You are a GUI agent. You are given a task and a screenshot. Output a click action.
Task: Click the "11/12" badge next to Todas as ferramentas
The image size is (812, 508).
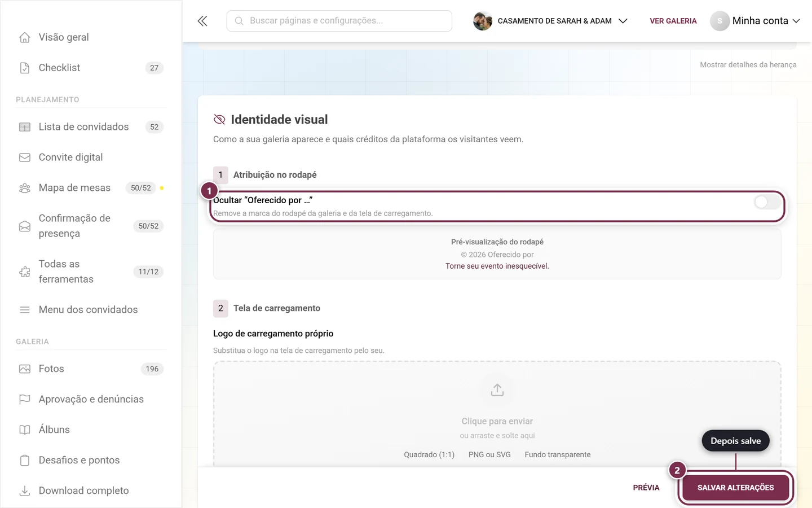click(x=148, y=271)
